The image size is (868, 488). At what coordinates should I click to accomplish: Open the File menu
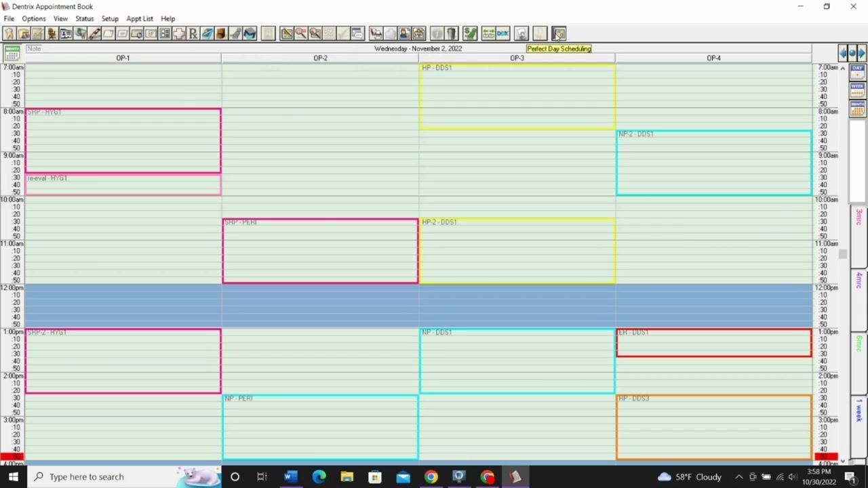[x=9, y=18]
